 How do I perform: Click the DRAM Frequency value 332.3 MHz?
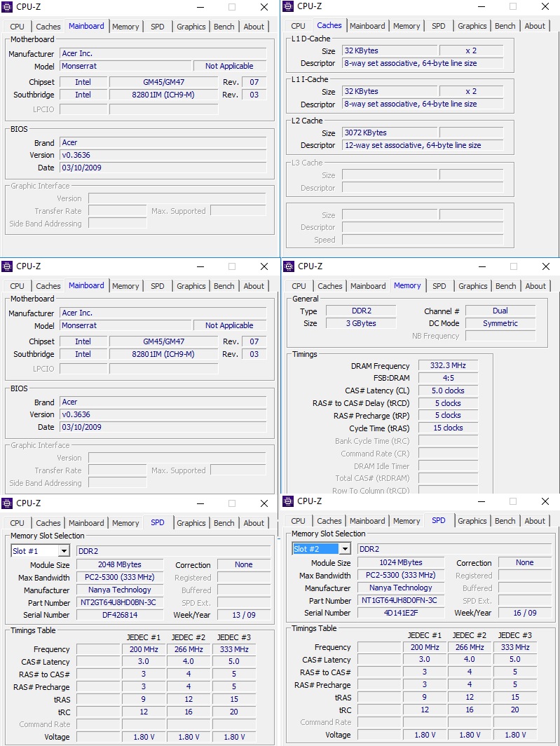click(448, 365)
